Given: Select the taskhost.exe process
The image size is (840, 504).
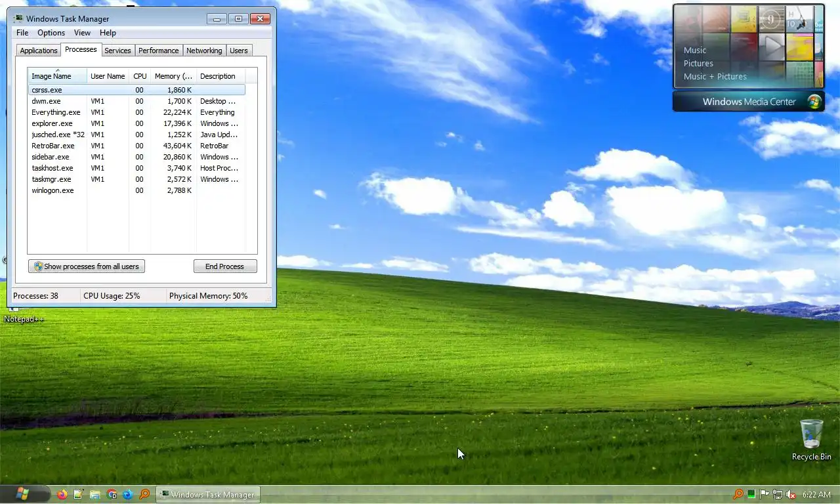Looking at the screenshot, I should click(x=136, y=168).
